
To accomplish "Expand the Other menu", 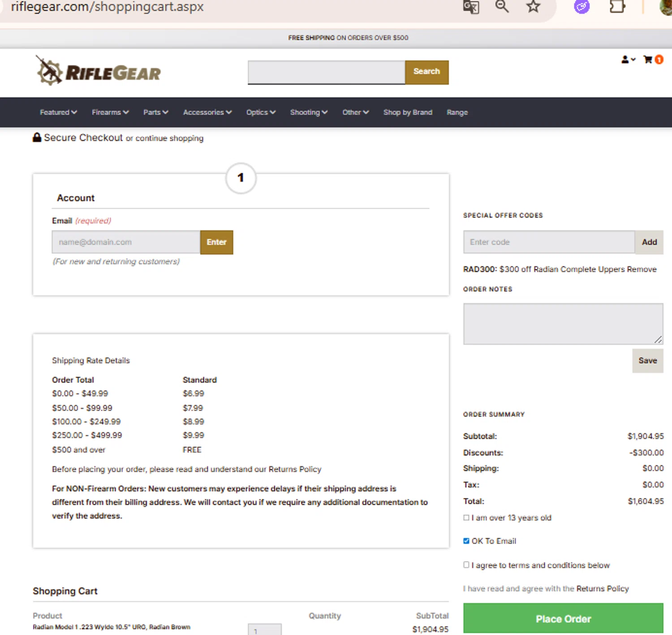I will [356, 112].
